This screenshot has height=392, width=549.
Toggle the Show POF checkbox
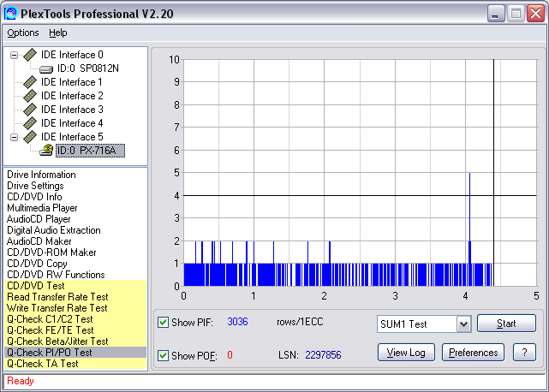(163, 355)
